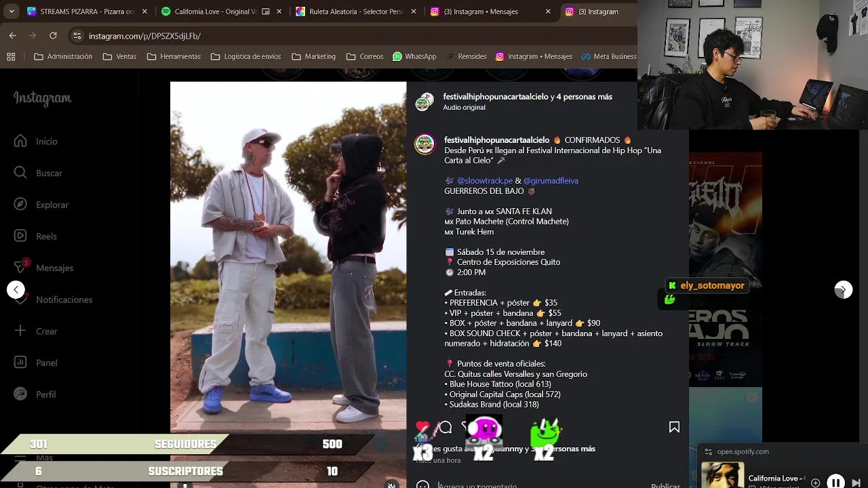Open Mensajes in Instagram sidebar
868x488 pixels.
[44, 268]
